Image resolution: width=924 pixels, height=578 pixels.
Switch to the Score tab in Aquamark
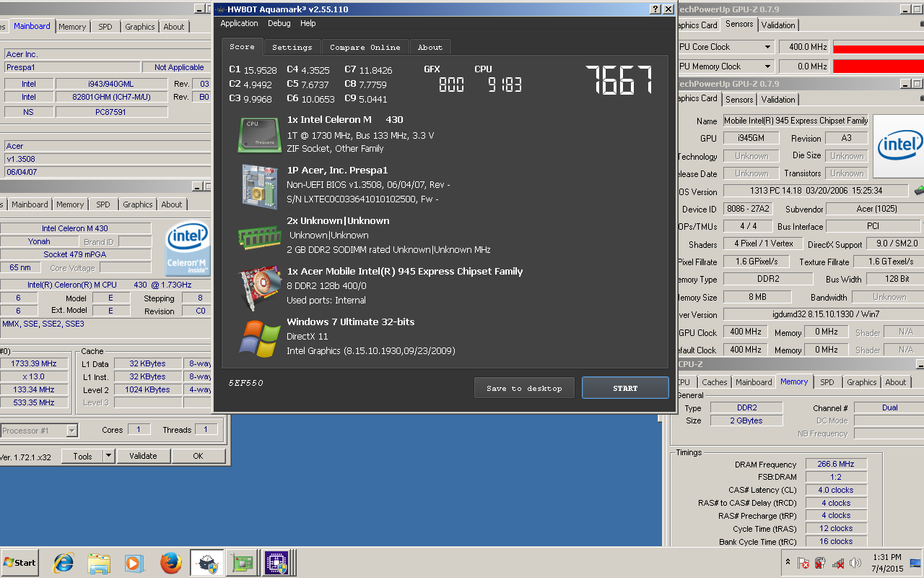click(x=242, y=46)
